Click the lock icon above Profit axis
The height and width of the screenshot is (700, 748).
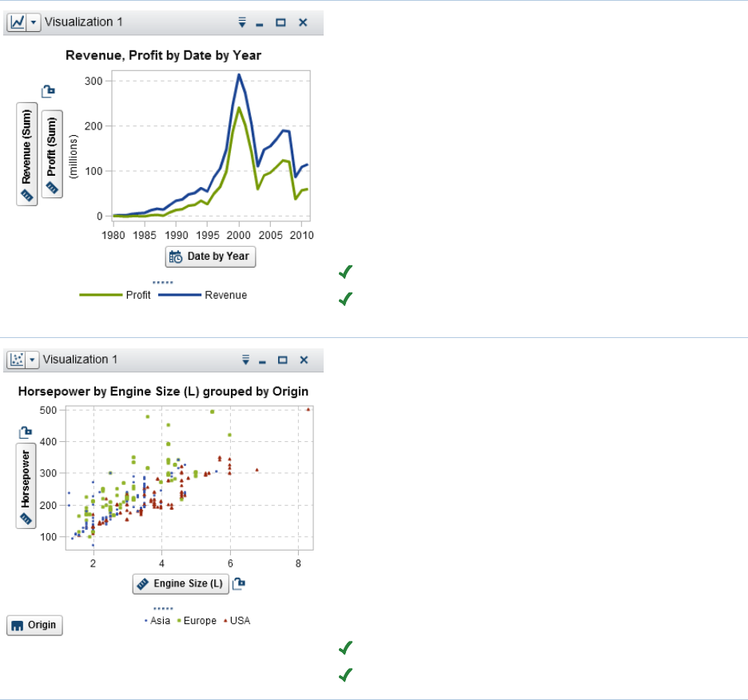point(48,91)
